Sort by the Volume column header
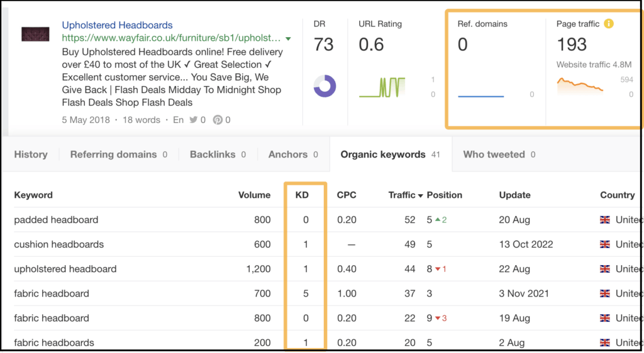The height and width of the screenshot is (353, 644). click(254, 195)
